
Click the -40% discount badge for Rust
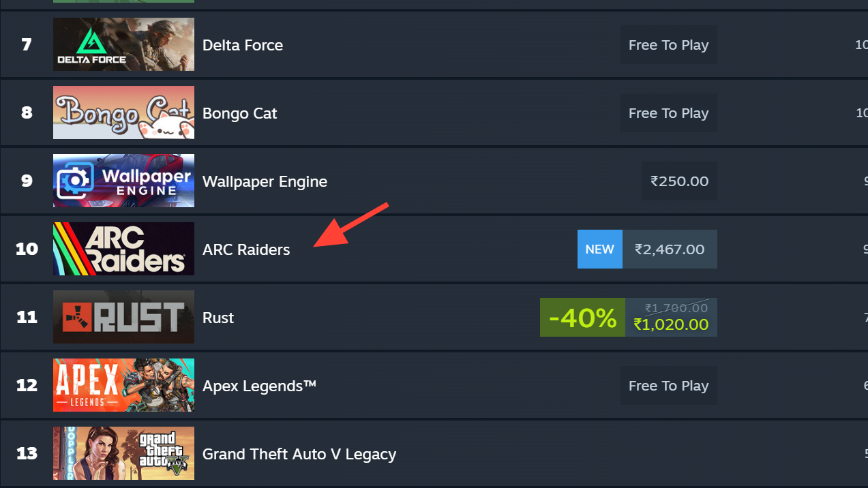[582, 318]
